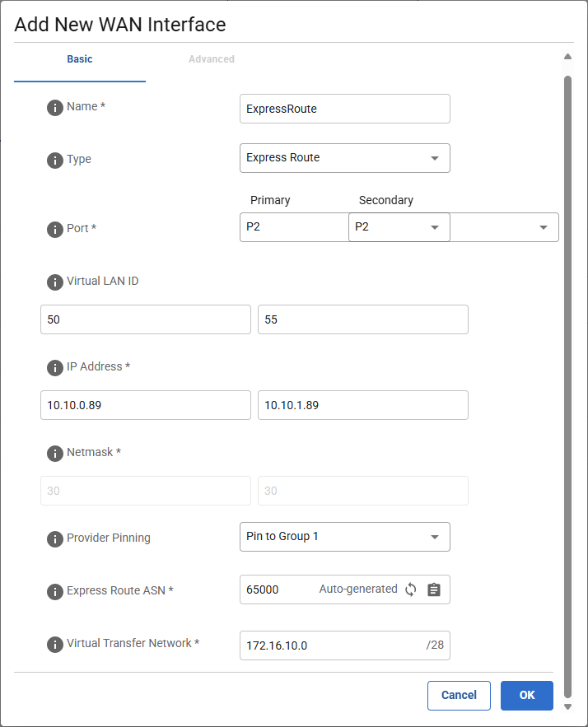Open info icon next to Name

[x=54, y=108]
